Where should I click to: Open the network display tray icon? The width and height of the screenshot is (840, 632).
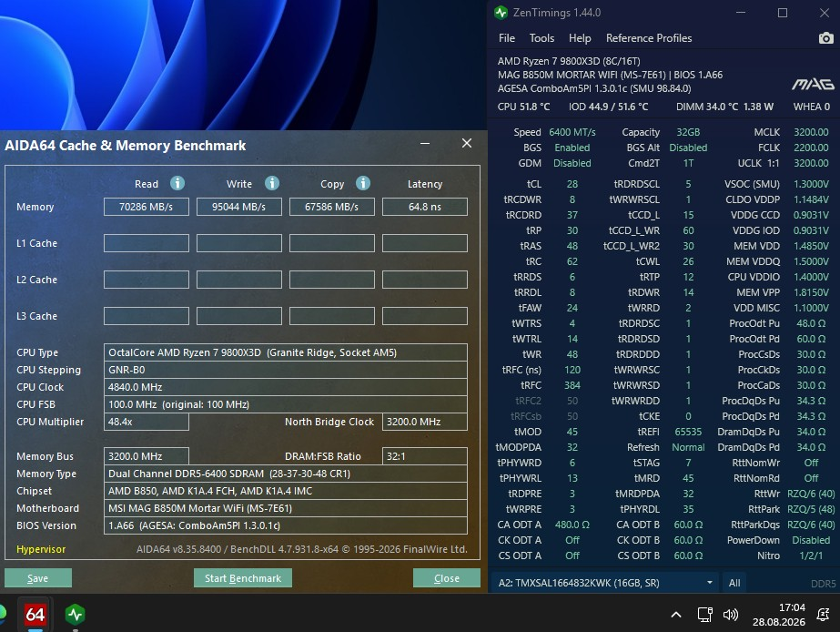(x=704, y=615)
